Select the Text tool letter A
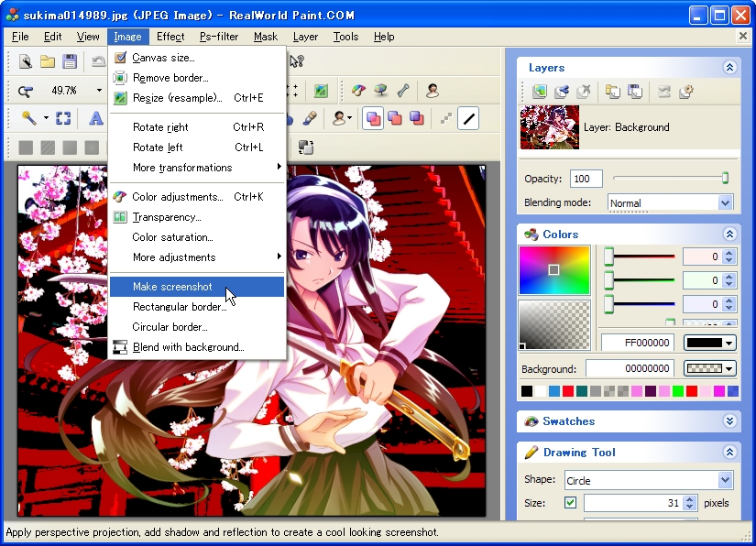Viewport: 756px width, 546px height. [x=96, y=118]
